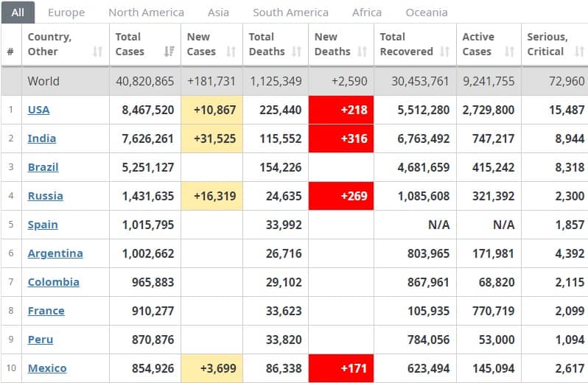
Task: Open the Argentina country link
Action: pyautogui.click(x=55, y=253)
